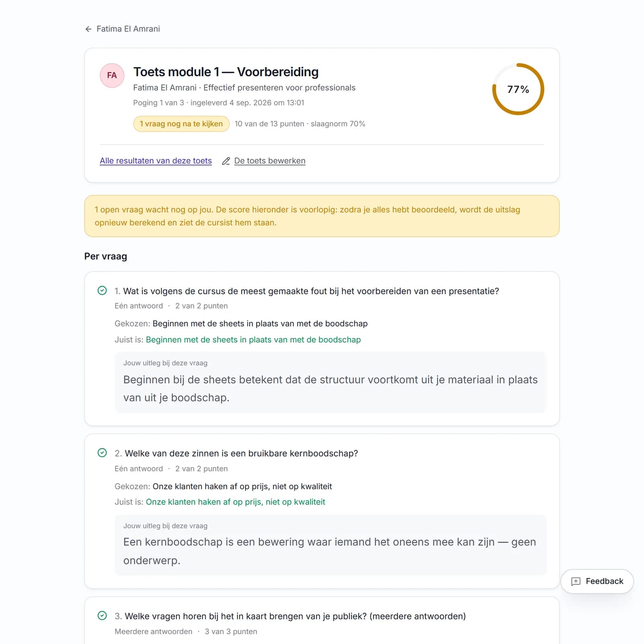Click the 77% score ring
Screen dimensions: 644x644
(518, 89)
